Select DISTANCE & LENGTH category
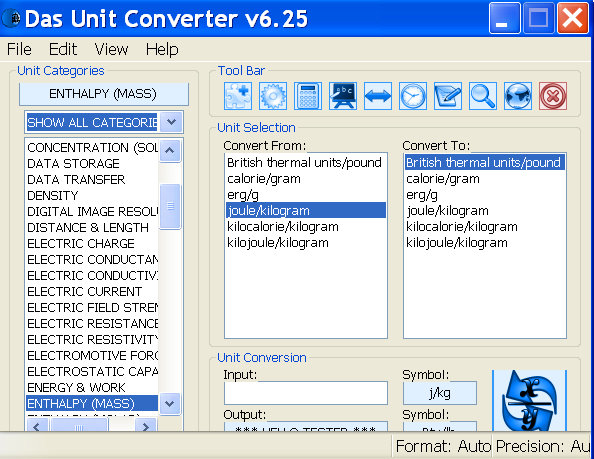This screenshot has height=459, width=594. 92,228
